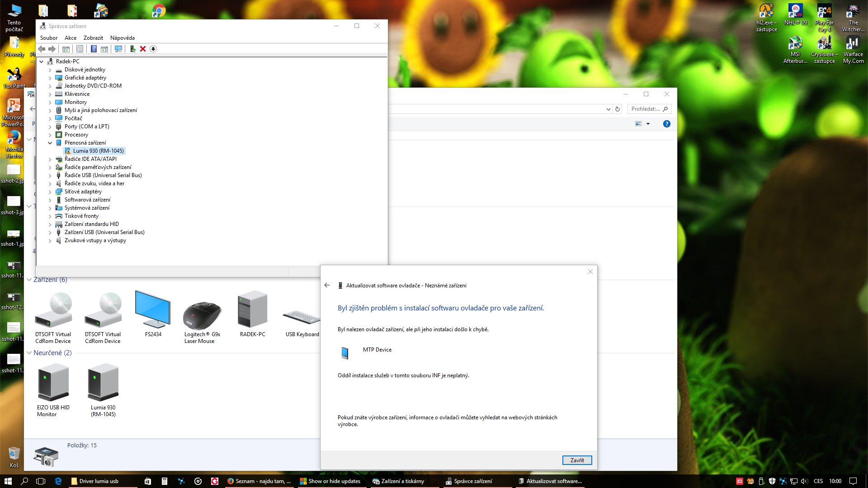
Task: Click back arrow in driver update dialog
Action: [327, 285]
